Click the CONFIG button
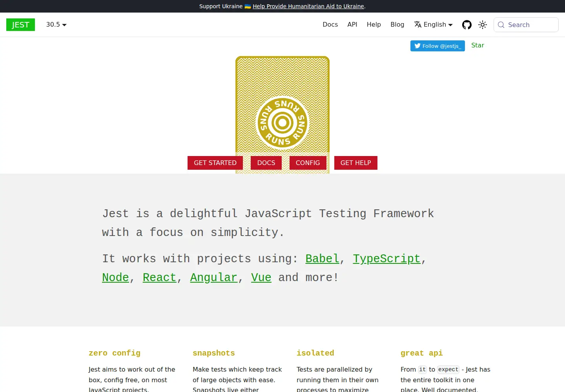 click(x=308, y=163)
